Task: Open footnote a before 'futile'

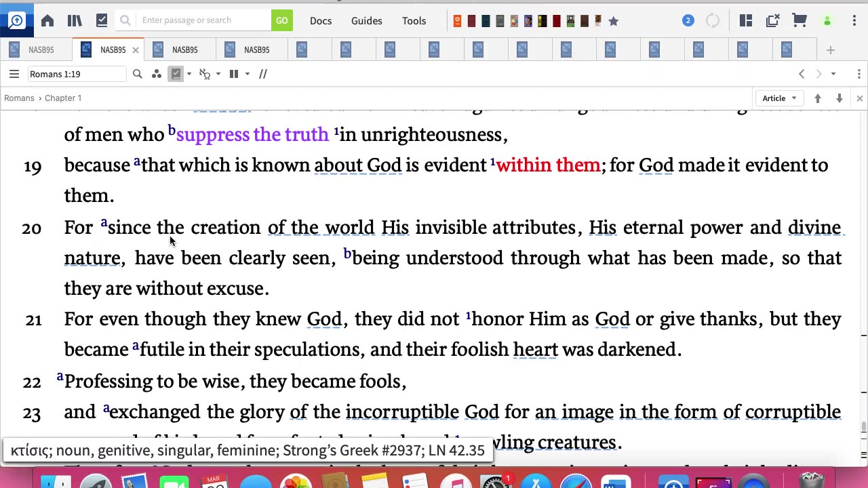Action: pyautogui.click(x=136, y=346)
